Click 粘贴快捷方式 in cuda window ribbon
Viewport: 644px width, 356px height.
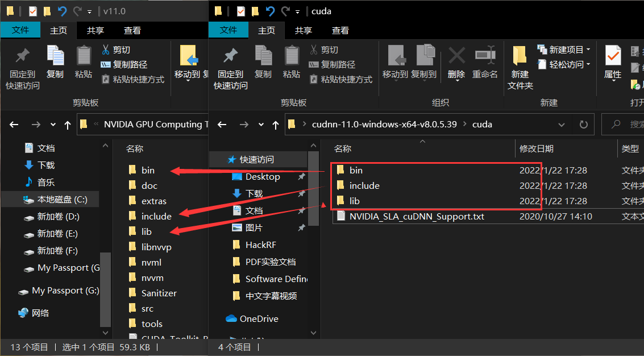340,80
